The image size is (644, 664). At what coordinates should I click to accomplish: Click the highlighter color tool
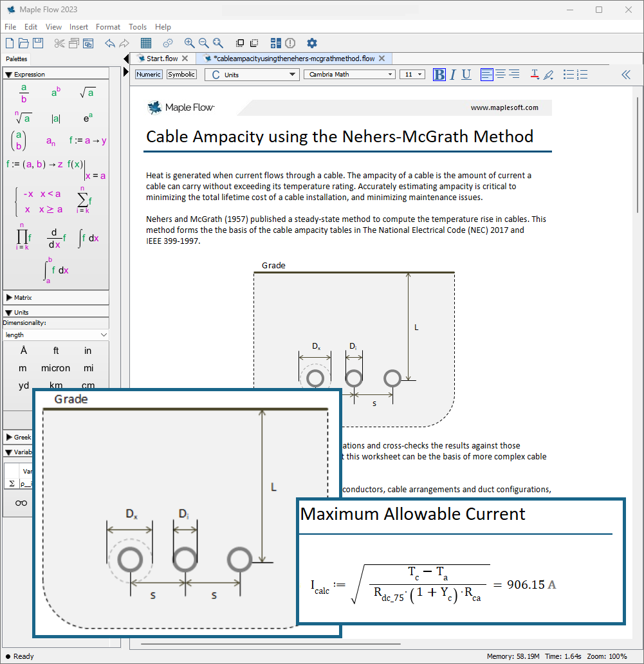tap(548, 75)
